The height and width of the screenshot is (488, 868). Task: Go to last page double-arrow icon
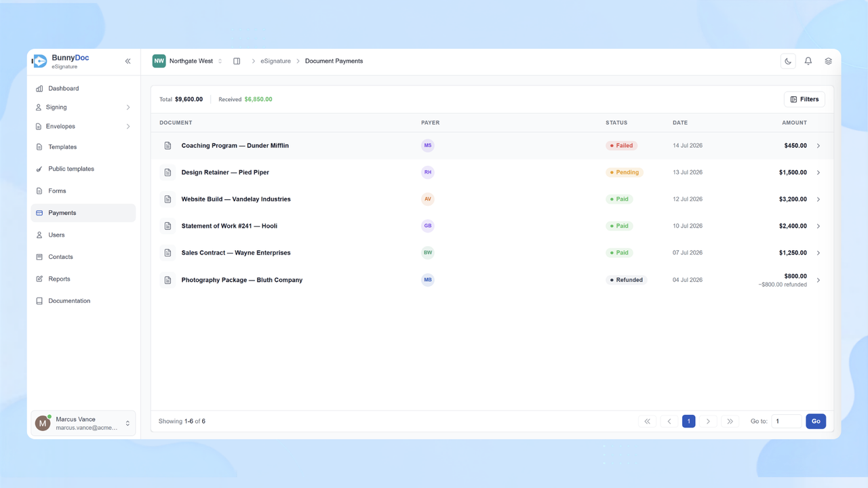tap(730, 421)
